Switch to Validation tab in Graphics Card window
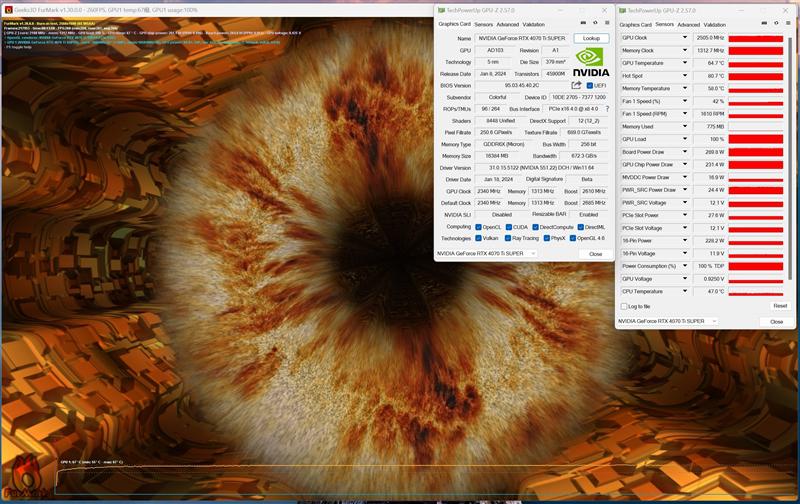The image size is (800, 504). click(x=534, y=24)
